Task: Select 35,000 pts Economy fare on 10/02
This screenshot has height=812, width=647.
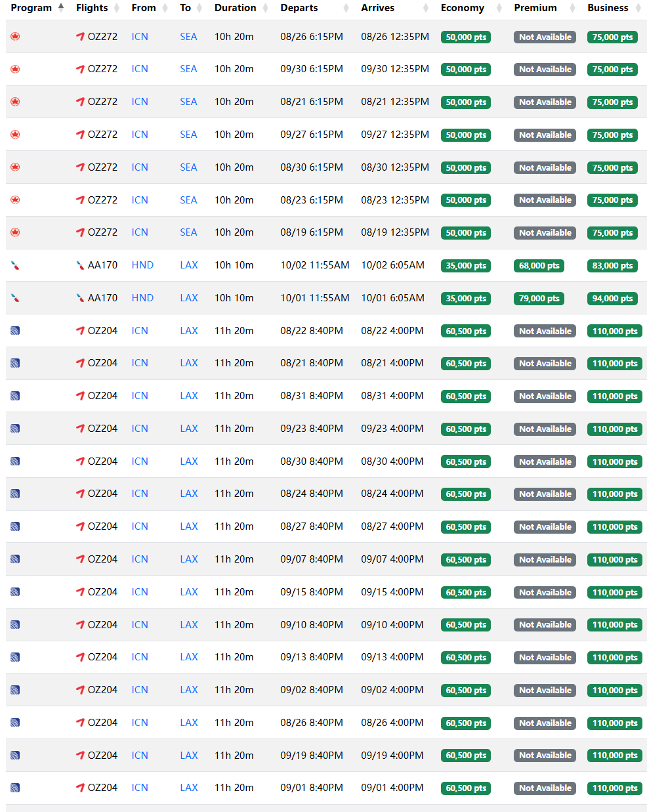Action: point(466,266)
